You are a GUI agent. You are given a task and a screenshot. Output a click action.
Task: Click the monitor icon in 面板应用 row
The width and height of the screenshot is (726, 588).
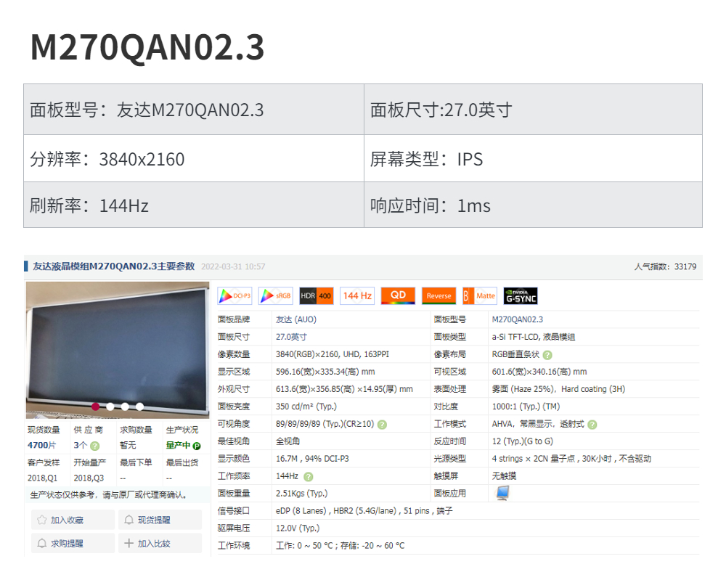click(503, 493)
